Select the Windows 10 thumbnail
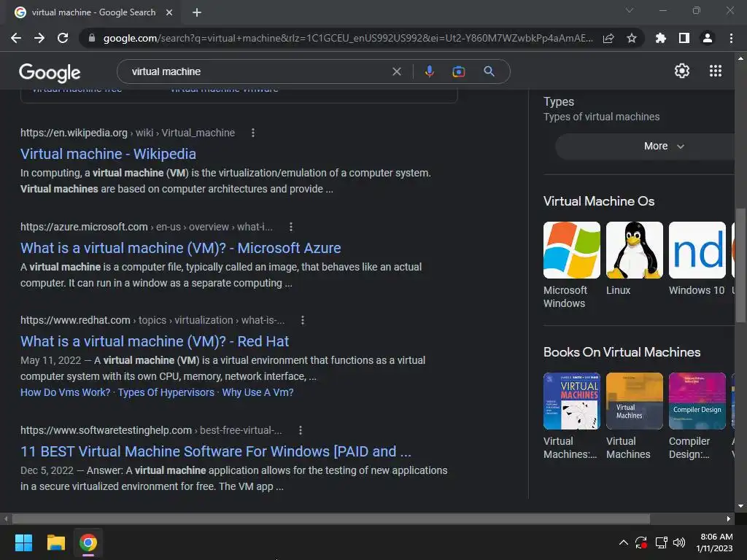Image resolution: width=747 pixels, height=560 pixels. pos(697,250)
